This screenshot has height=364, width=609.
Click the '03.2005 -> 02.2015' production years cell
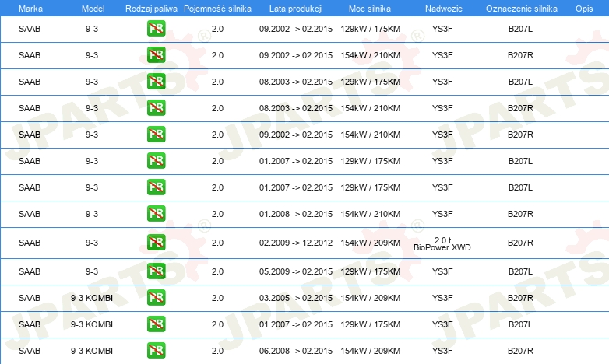click(296, 298)
